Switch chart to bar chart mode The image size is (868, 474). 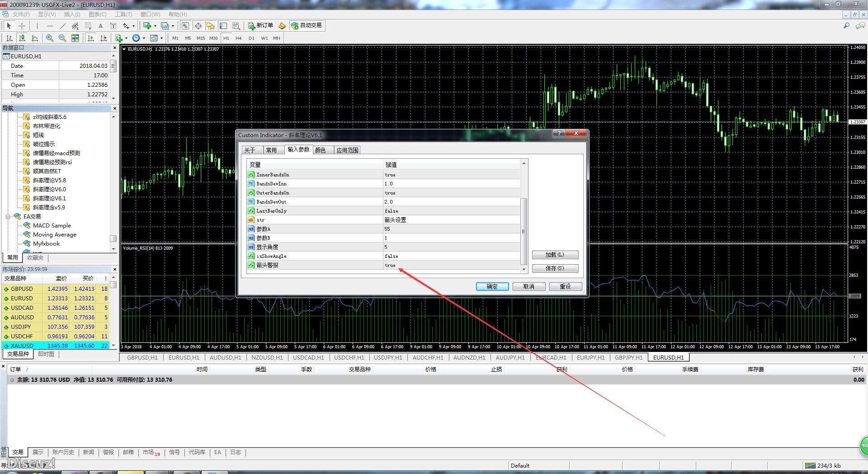pos(9,38)
